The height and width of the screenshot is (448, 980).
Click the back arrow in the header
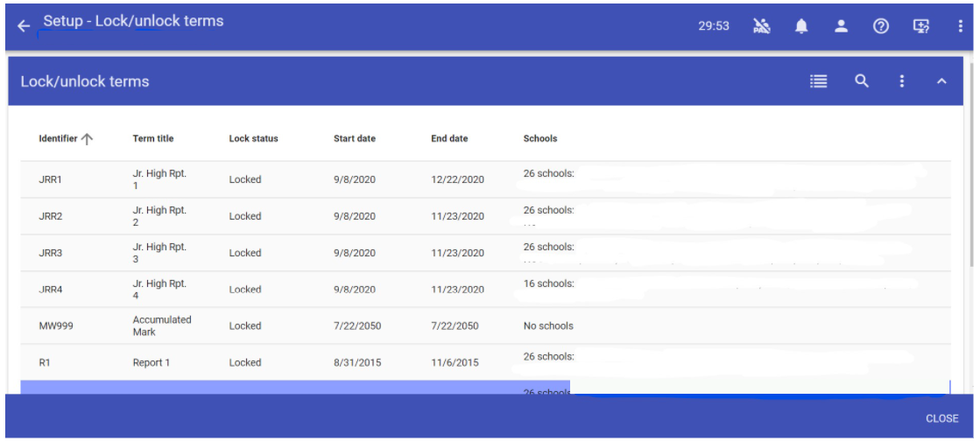(x=24, y=26)
